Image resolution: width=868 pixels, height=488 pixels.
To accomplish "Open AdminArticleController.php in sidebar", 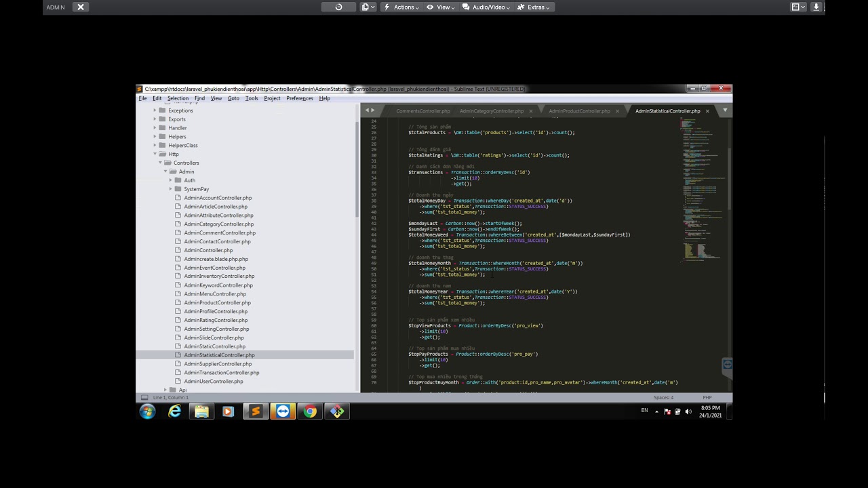I will point(216,207).
